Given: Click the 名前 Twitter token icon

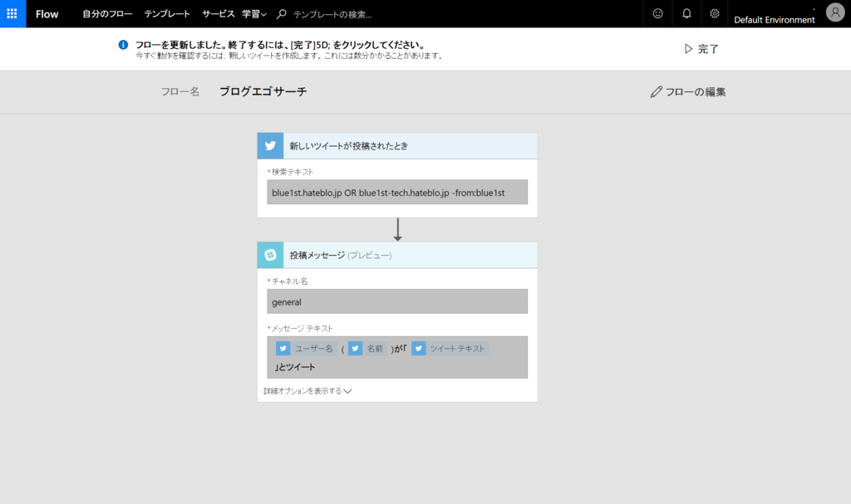Looking at the screenshot, I should tap(356, 348).
